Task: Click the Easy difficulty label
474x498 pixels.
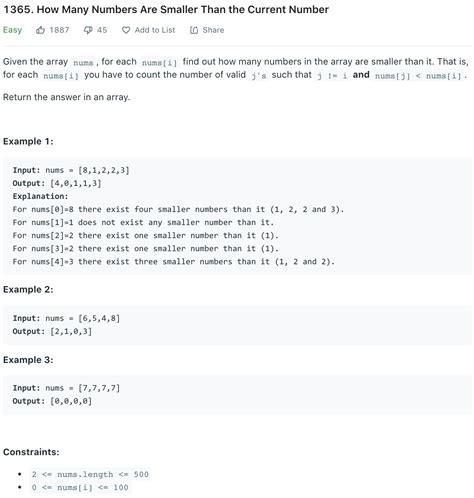Action: pyautogui.click(x=12, y=30)
